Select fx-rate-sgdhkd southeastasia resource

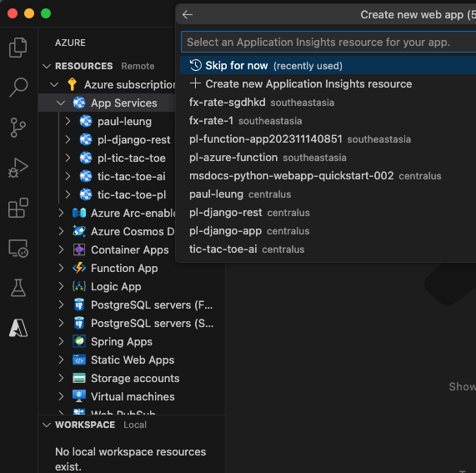click(328, 103)
